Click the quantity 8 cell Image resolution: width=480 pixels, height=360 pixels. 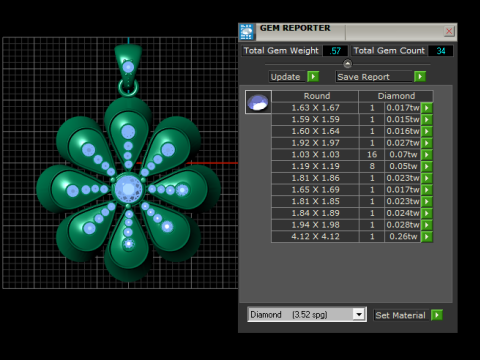(x=372, y=166)
